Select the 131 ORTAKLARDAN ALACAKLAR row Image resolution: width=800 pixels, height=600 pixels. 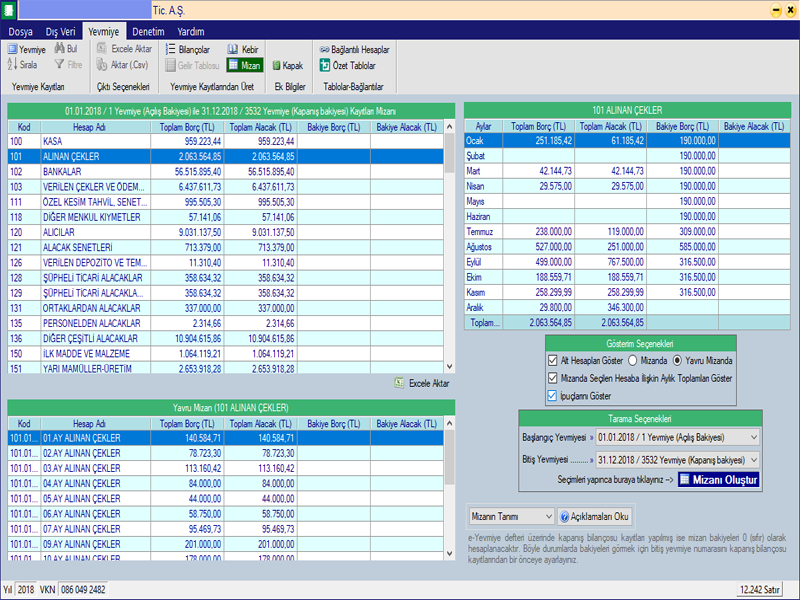tap(226, 308)
